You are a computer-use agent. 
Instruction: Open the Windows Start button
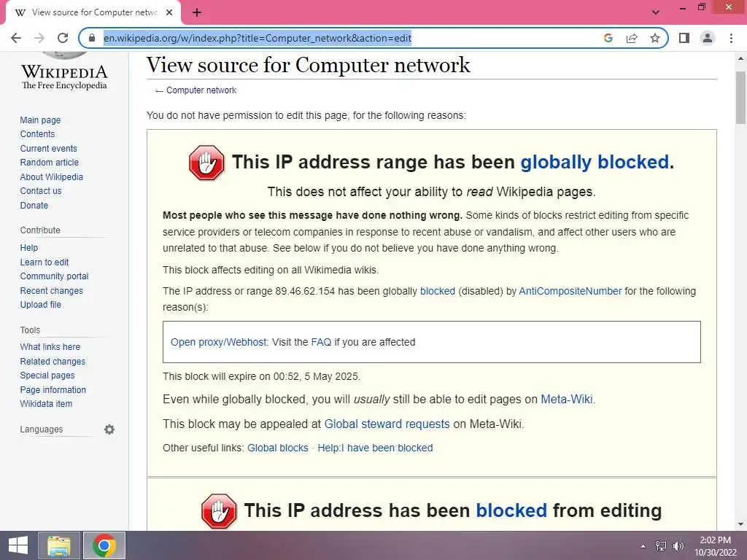coord(18,545)
